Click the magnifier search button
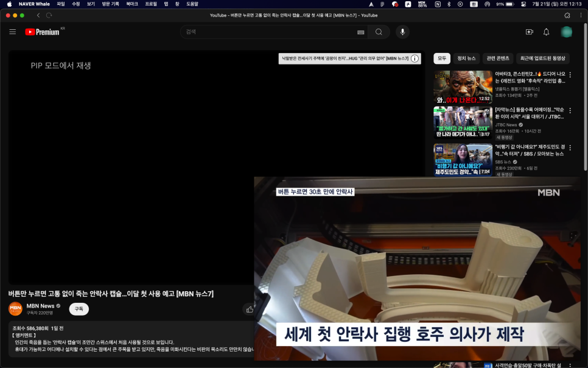The image size is (588, 368). coord(379,32)
